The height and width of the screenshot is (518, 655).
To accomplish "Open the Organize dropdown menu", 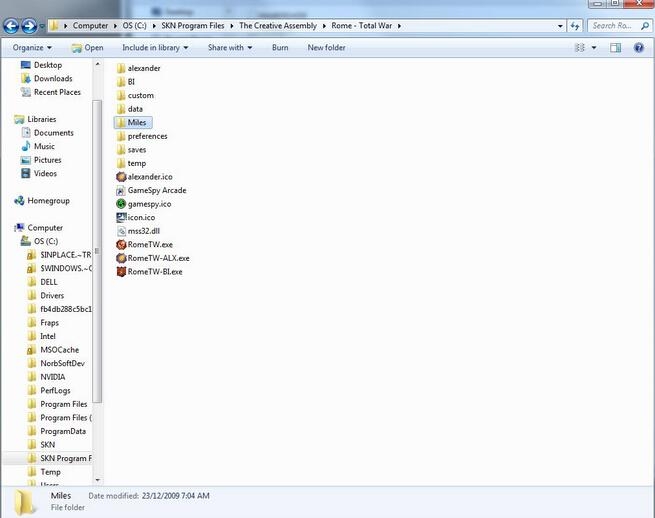I will point(31,47).
